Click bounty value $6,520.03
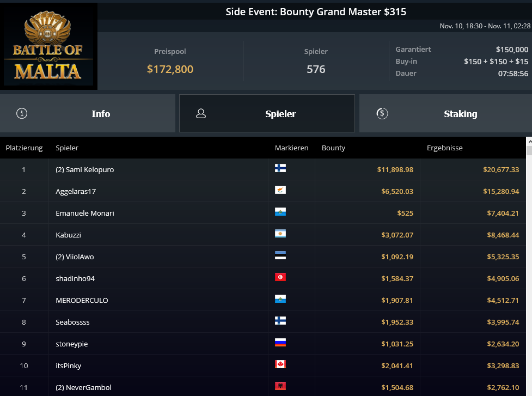 point(397,191)
